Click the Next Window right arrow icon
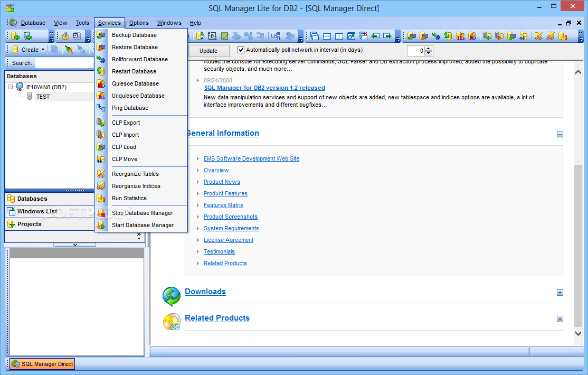The width and height of the screenshot is (588, 375). (387, 36)
